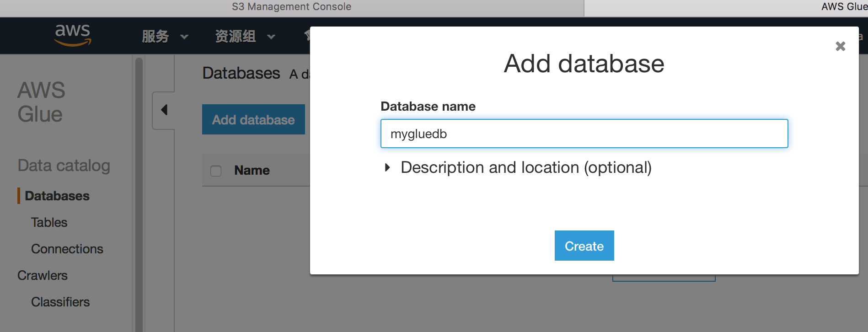Screen dimensions: 868x332
Task: Open Crawlers in the sidebar
Action: coord(43,275)
